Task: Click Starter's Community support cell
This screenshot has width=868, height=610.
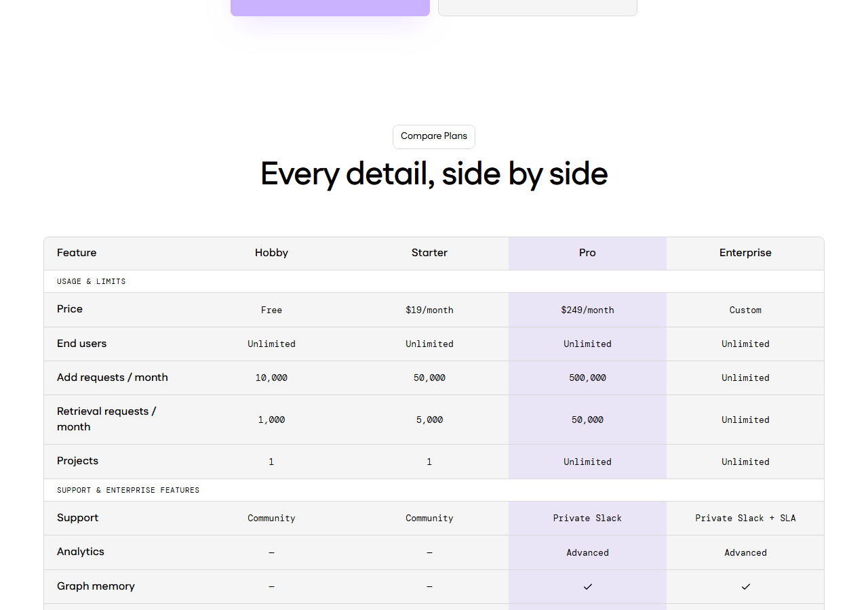Action: point(429,518)
